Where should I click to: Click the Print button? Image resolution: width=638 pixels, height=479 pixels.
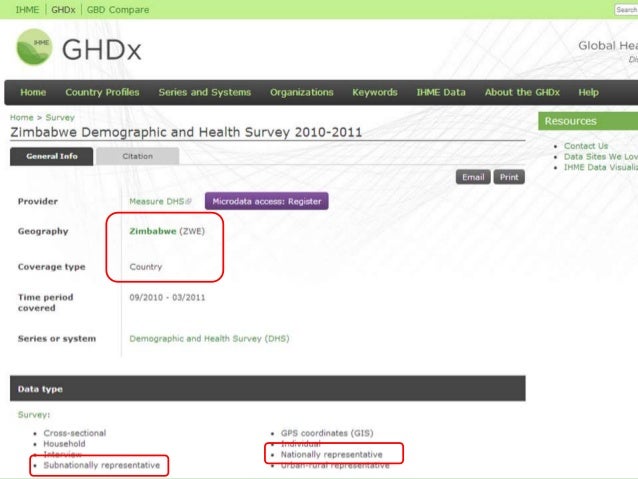coord(509,177)
